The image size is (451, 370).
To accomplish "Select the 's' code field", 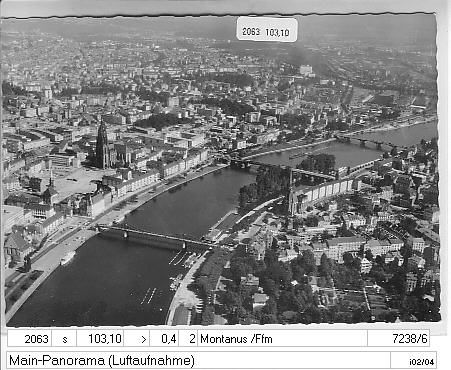I will [x=65, y=339].
